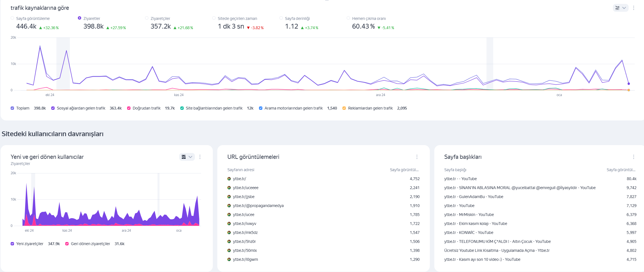This screenshot has height=272, width=644.
Task: Toggle Geri dönen ziyaretçiler checkbox
Action: tap(67, 244)
